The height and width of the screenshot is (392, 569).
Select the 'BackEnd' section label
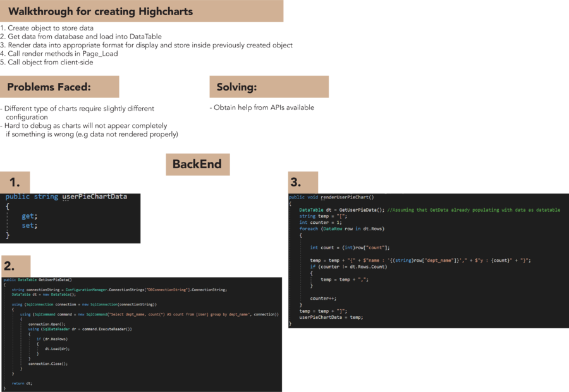197,164
